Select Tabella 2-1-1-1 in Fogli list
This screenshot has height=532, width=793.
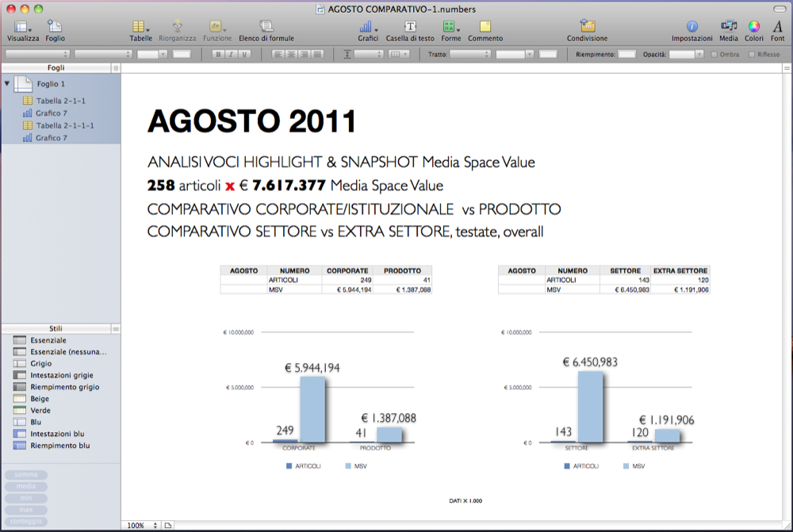point(64,125)
